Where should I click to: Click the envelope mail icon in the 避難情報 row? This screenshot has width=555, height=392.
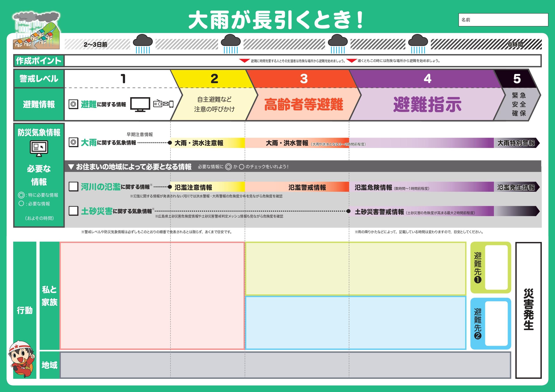pyautogui.click(x=166, y=104)
